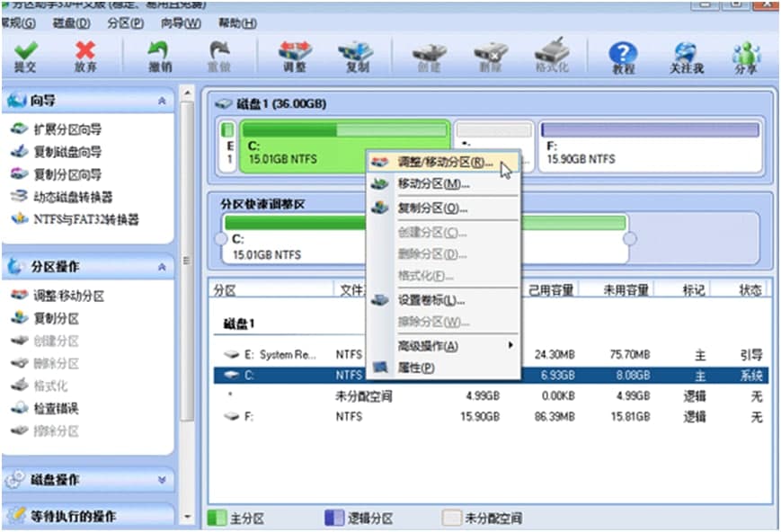The width and height of the screenshot is (781, 532).
Task: Select 检查错误 in partition operations sidebar
Action: click(45, 409)
